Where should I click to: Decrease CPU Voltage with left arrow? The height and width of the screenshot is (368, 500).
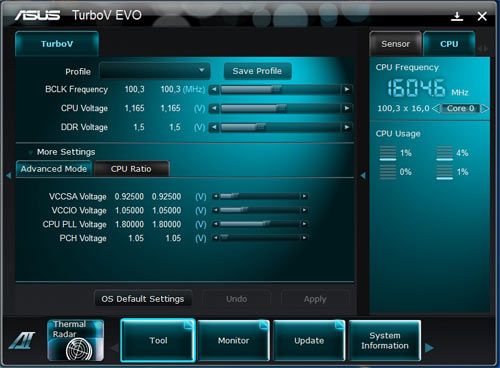point(214,108)
